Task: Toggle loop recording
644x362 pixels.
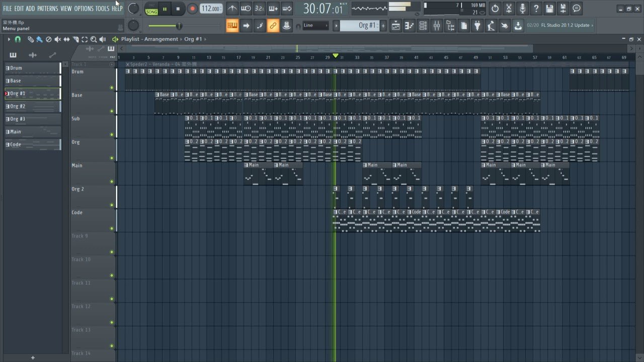Action: 287,9
